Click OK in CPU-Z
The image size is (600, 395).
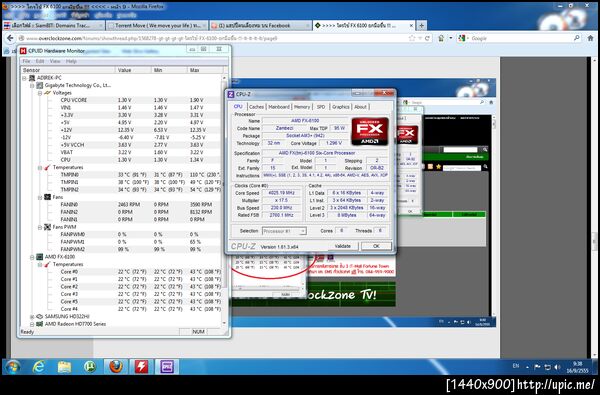point(376,246)
